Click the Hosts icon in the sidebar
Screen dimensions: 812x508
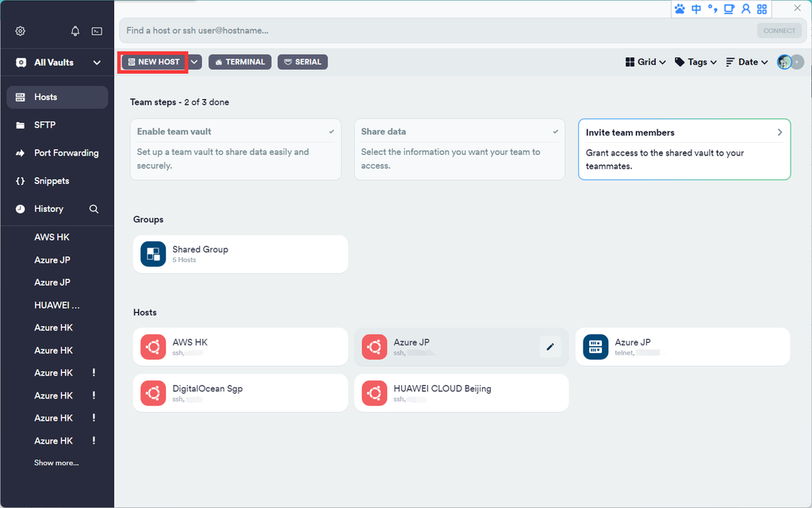[x=20, y=98]
